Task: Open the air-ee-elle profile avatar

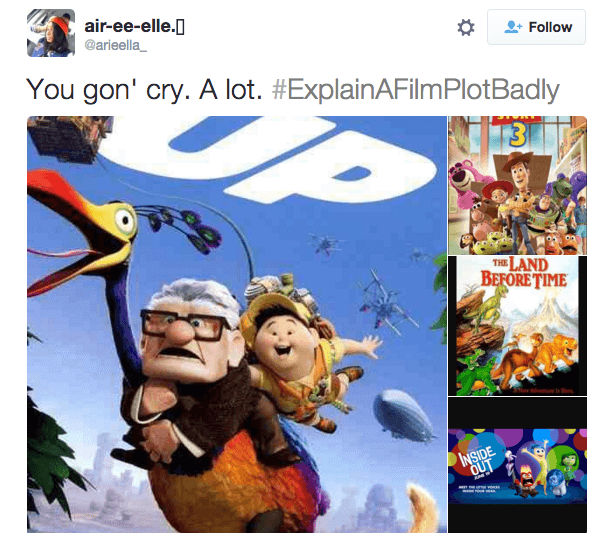Action: point(51,33)
